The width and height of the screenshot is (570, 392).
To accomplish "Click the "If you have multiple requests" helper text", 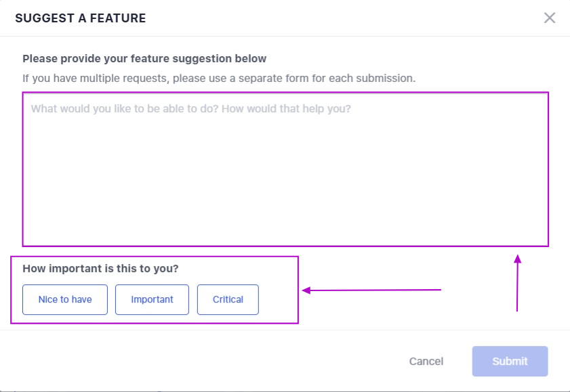I will pos(95,79).
